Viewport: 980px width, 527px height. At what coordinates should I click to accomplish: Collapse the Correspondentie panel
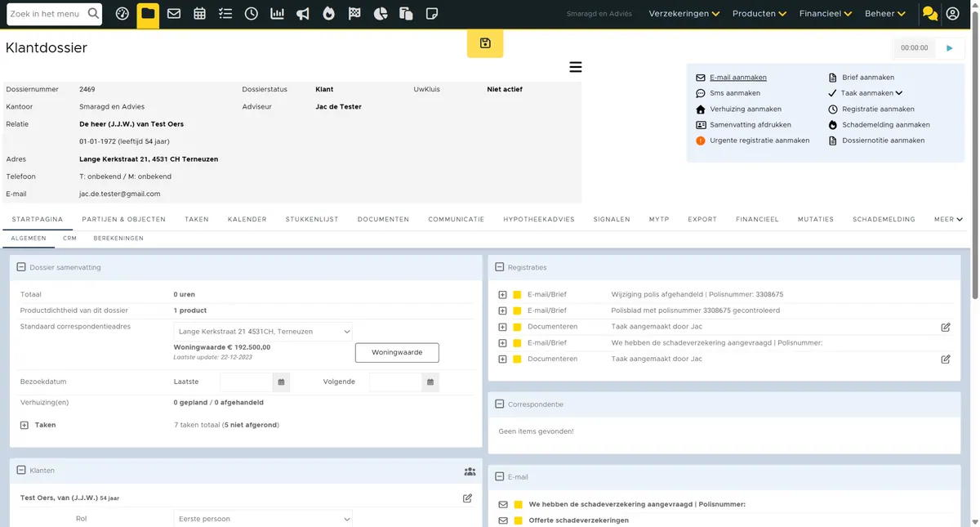pos(500,404)
